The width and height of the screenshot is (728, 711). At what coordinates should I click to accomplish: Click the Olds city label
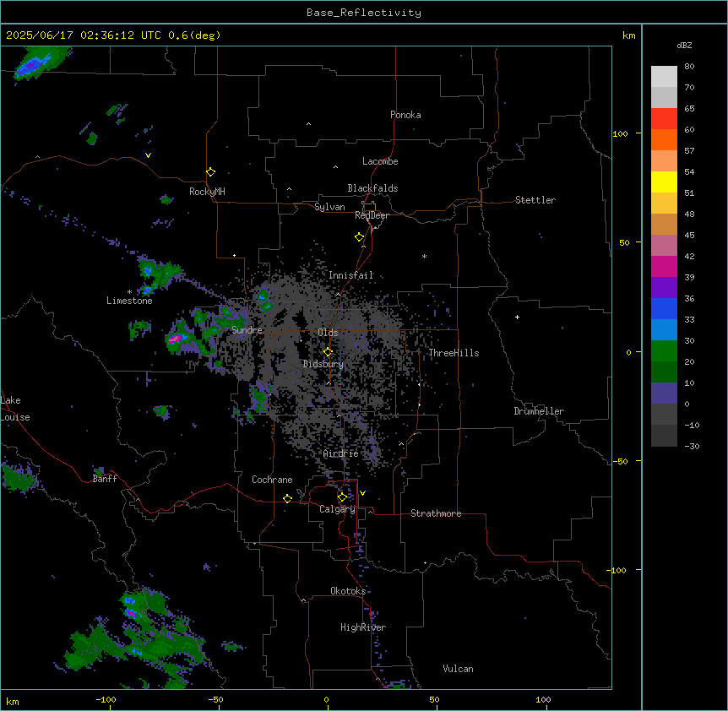tap(328, 333)
